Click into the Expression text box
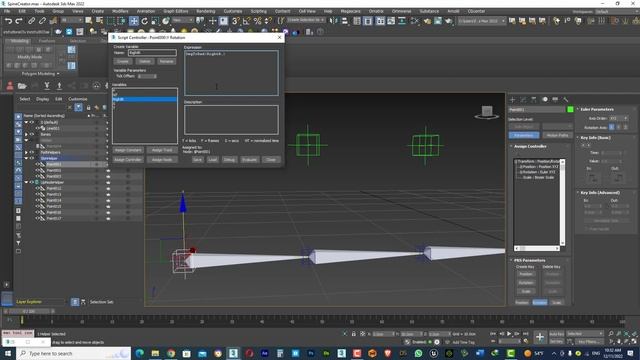This screenshot has height=360, width=640. click(231, 73)
